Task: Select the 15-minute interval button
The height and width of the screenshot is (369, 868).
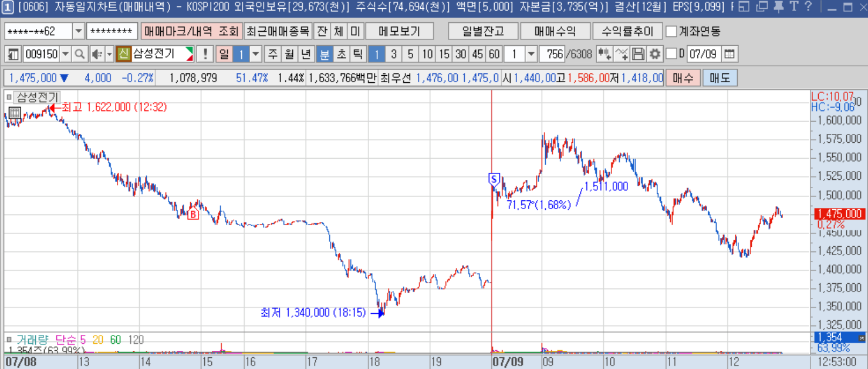Action: pyautogui.click(x=444, y=55)
